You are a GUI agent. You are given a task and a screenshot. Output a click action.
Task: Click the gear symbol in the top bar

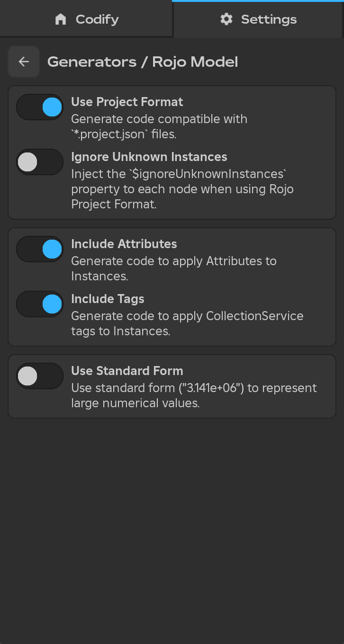(x=226, y=19)
